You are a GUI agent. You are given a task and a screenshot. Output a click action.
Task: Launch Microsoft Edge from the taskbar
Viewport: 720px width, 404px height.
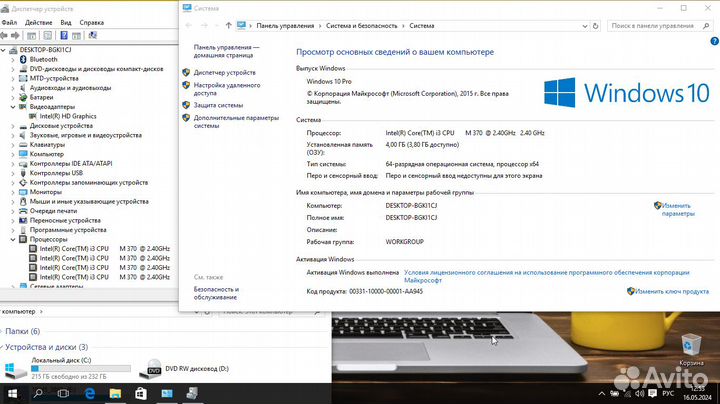point(90,393)
